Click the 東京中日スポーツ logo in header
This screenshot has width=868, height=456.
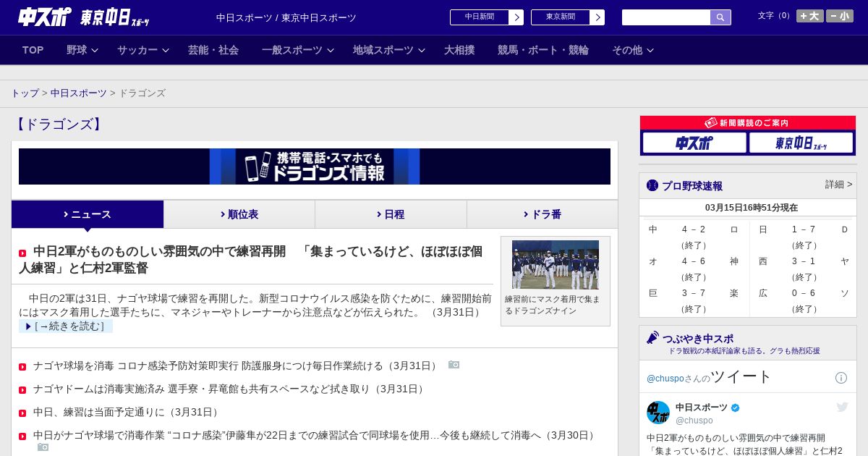pyautogui.click(x=114, y=17)
